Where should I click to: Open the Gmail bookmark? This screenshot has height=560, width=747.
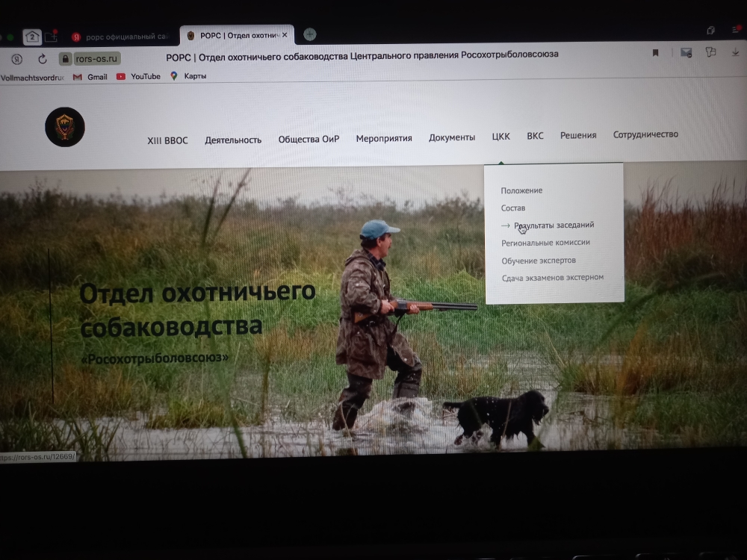click(90, 77)
